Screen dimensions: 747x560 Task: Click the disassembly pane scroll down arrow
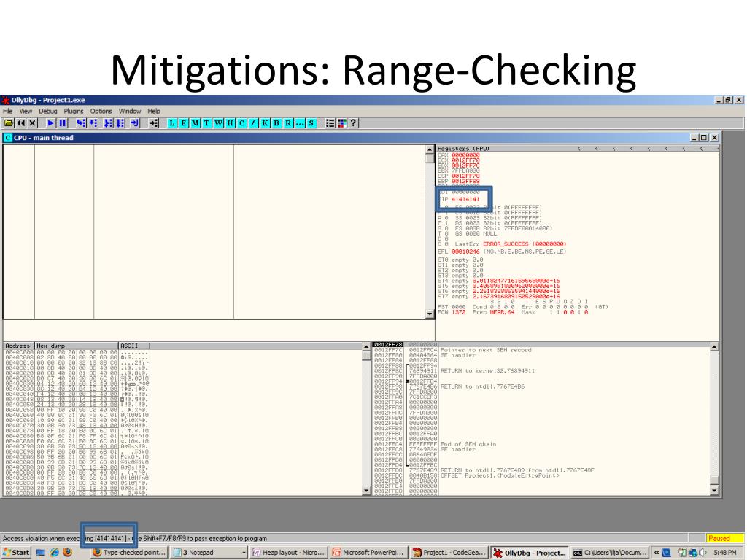[x=429, y=314]
